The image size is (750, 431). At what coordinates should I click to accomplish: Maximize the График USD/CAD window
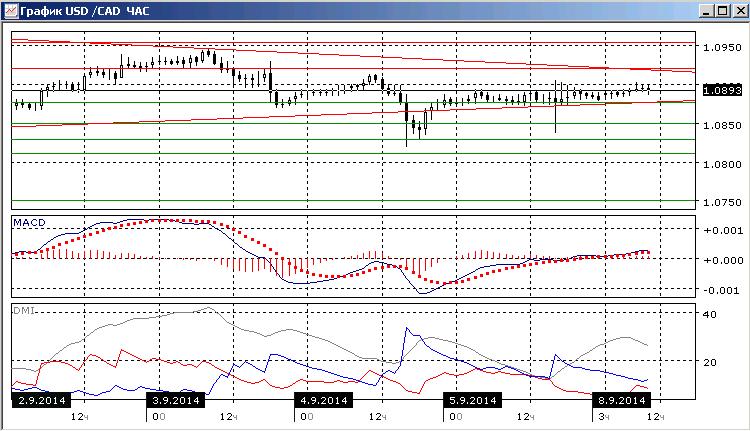click(722, 11)
